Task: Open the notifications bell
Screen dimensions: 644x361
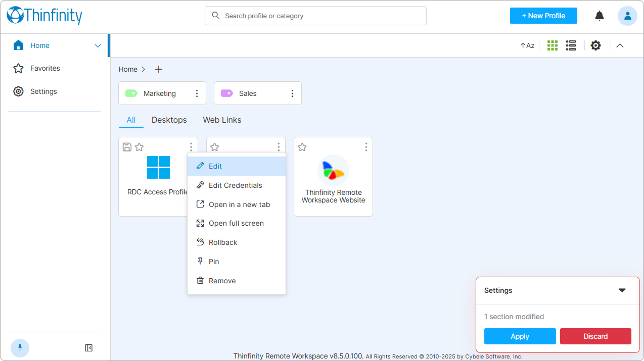Action: coord(600,16)
